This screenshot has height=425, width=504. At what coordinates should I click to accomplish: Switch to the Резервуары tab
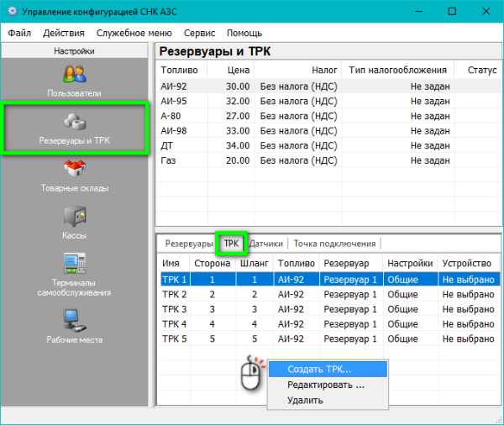[x=188, y=244]
